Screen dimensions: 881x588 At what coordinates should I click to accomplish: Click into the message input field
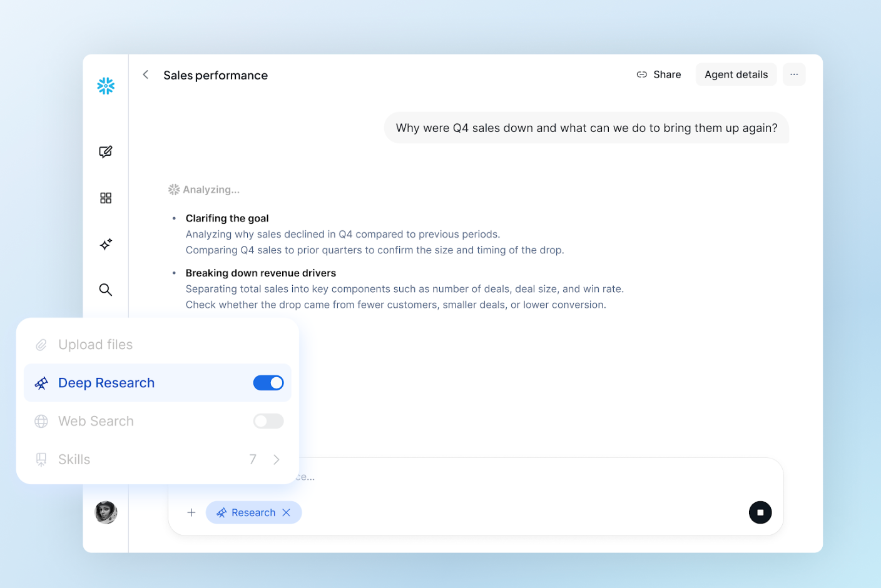click(501, 477)
